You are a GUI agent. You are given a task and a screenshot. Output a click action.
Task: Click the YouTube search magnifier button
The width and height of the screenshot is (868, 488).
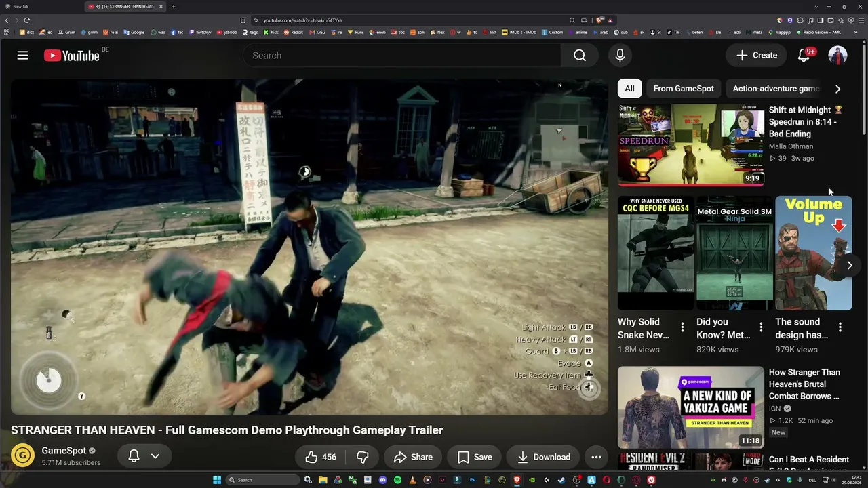[580, 56]
